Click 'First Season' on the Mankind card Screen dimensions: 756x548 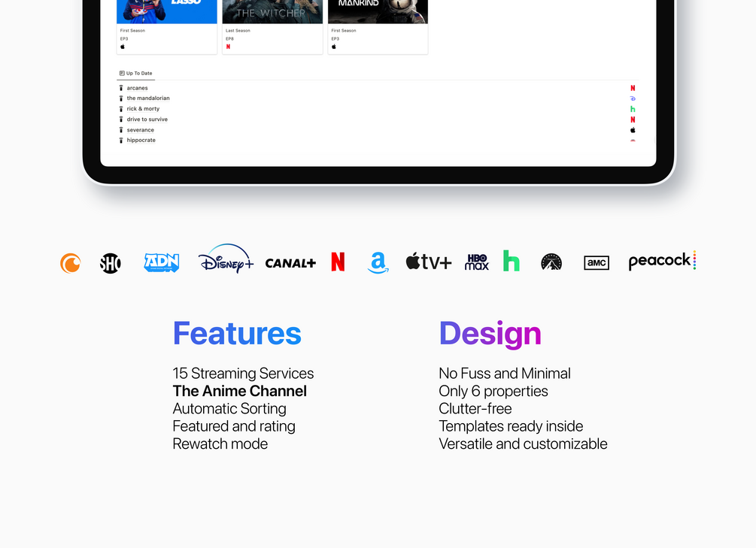click(x=344, y=30)
